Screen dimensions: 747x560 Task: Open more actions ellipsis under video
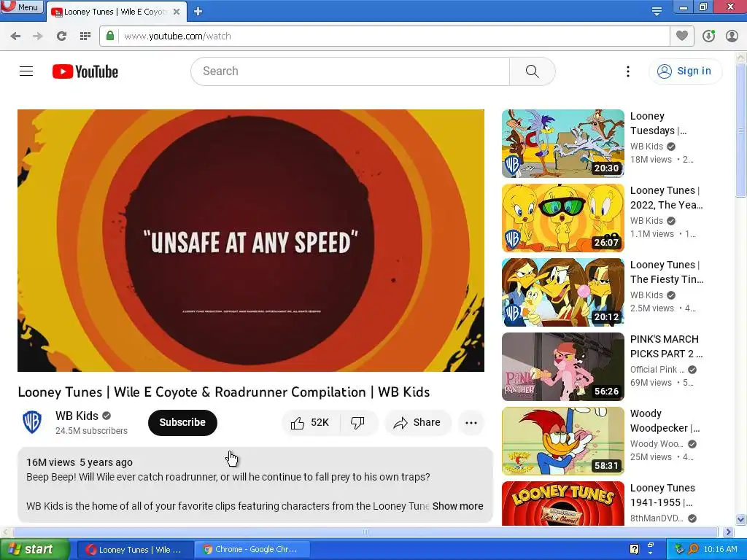pos(471,422)
